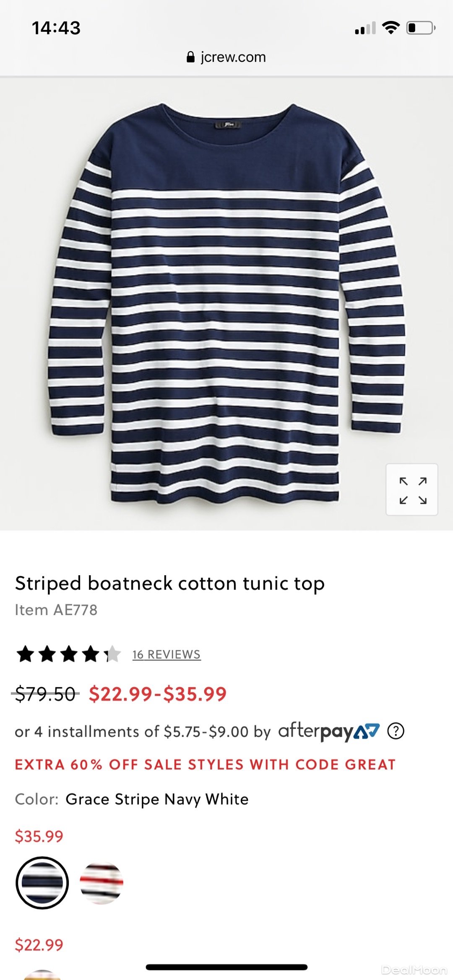
Task: Select the Grace Stripe Navy White swatch
Action: 42,883
